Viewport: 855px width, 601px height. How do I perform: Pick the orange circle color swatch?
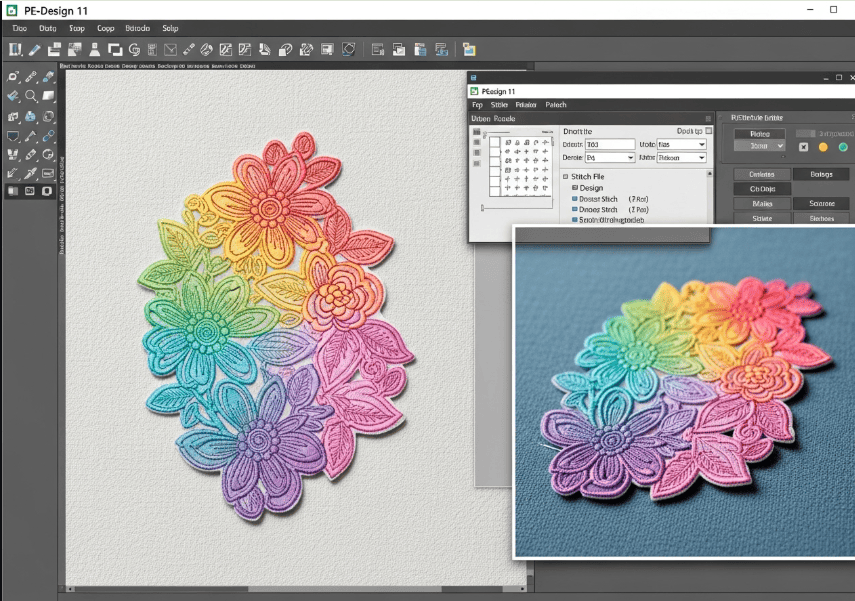(823, 147)
